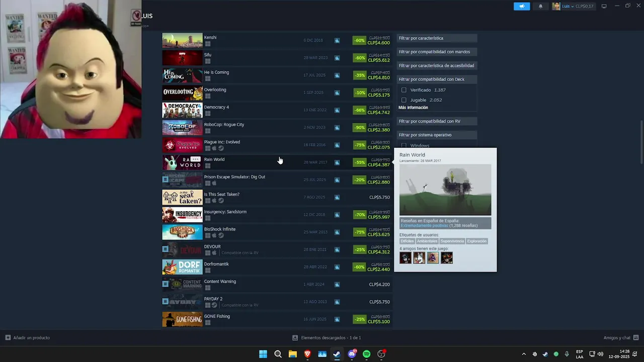The width and height of the screenshot is (644, 362).
Task: Check the Verificado Deck filter
Action: 404,90
